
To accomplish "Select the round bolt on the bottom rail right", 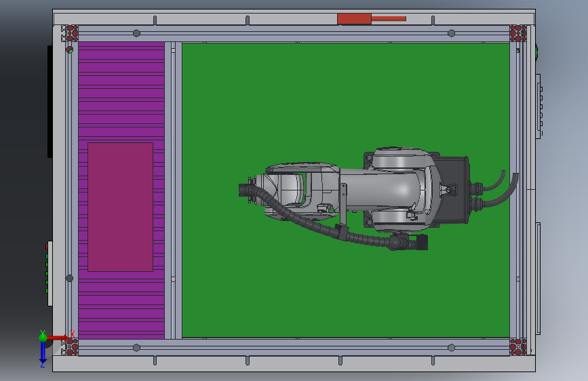I will tap(452, 348).
